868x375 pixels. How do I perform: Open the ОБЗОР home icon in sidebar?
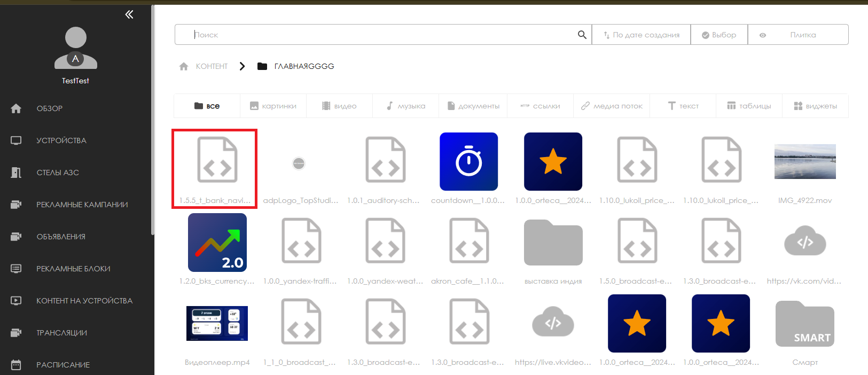click(x=16, y=108)
